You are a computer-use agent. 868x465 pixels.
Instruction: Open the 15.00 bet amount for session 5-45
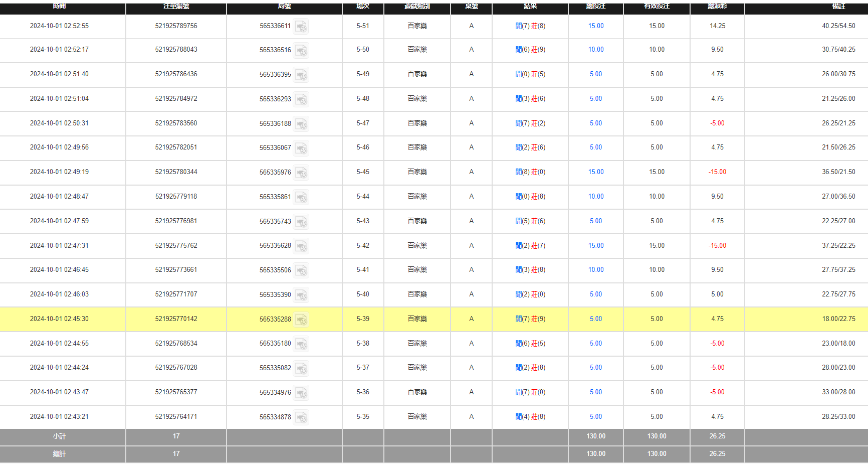pos(595,172)
